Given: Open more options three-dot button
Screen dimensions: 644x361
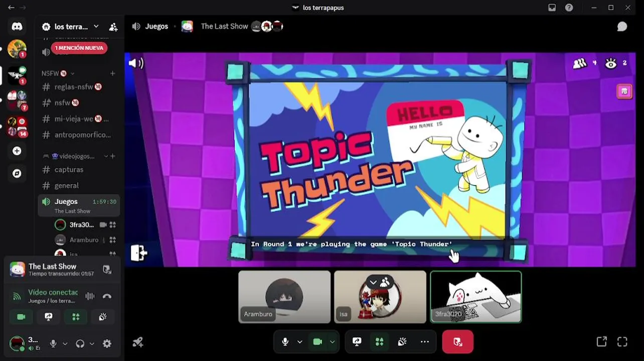Looking at the screenshot, I should tap(425, 341).
